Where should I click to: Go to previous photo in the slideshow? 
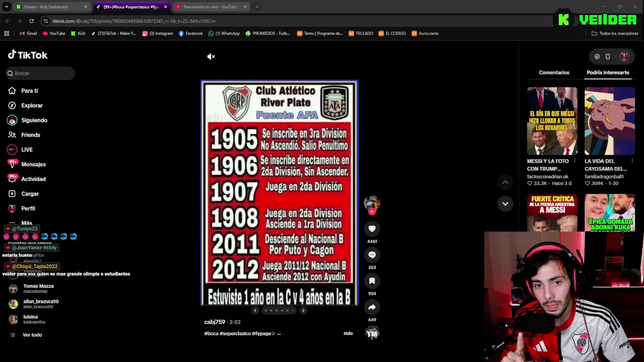click(x=255, y=311)
